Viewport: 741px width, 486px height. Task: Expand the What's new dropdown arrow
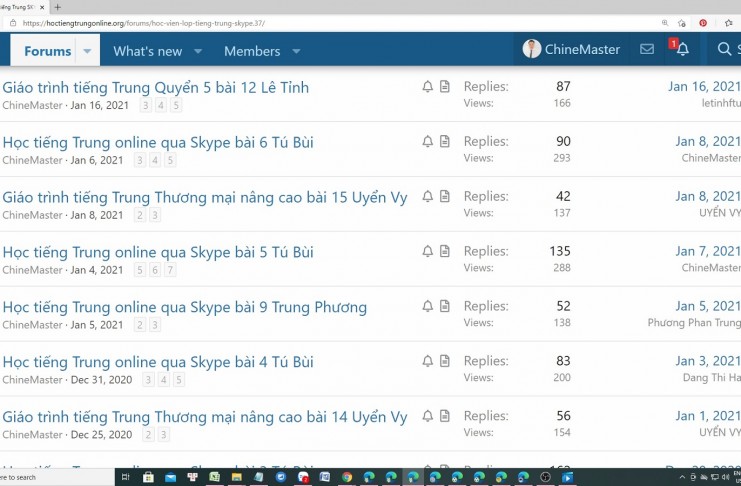(x=198, y=51)
